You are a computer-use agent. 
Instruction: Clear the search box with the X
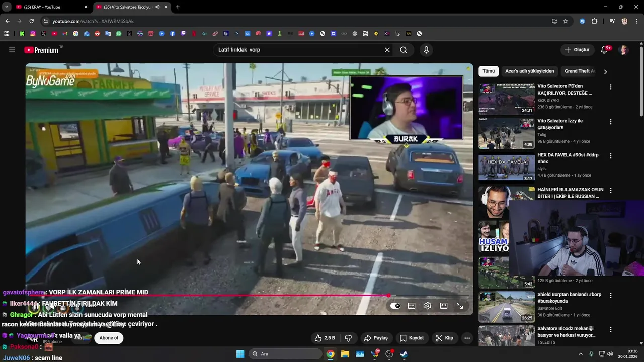point(387,50)
